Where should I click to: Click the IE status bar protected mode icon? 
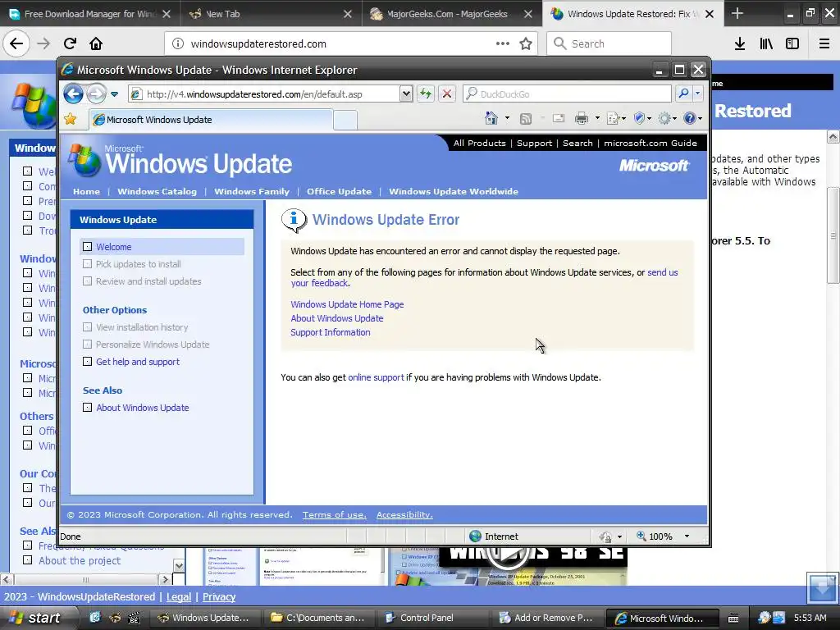coord(606,536)
